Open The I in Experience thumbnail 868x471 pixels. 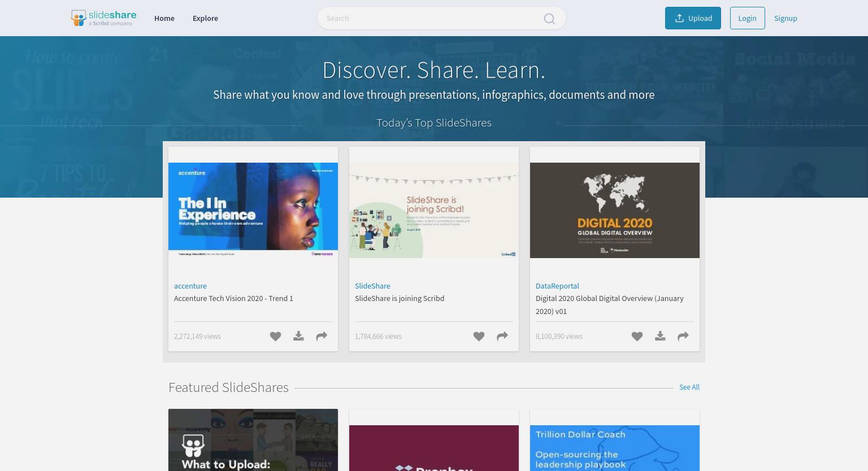pyautogui.click(x=253, y=210)
